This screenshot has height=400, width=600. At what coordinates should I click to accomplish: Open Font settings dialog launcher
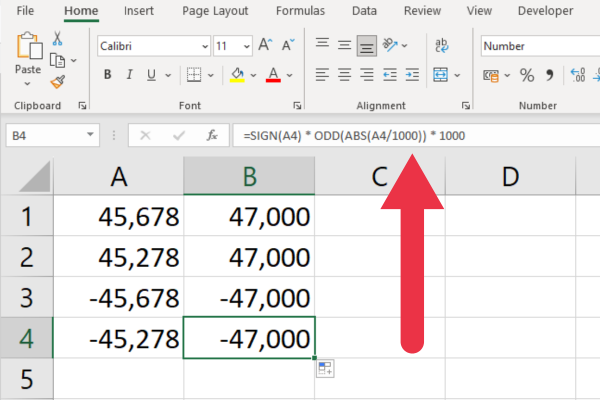[x=297, y=105]
